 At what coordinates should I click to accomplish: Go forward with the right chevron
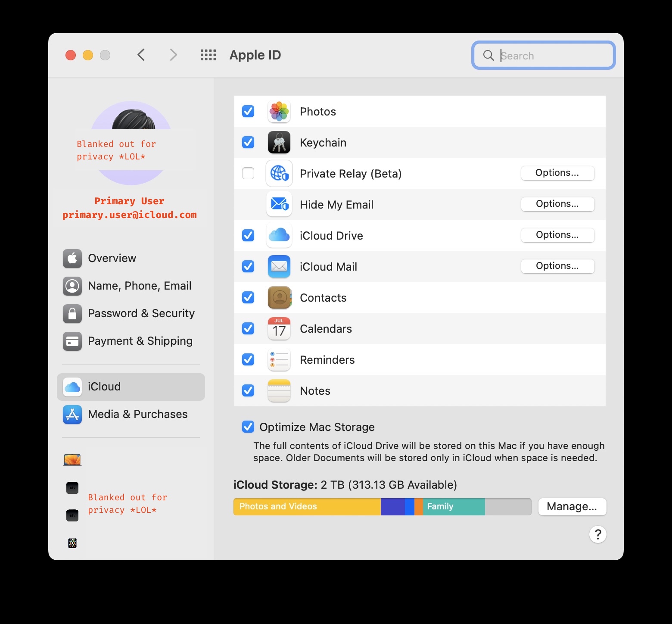tap(173, 55)
